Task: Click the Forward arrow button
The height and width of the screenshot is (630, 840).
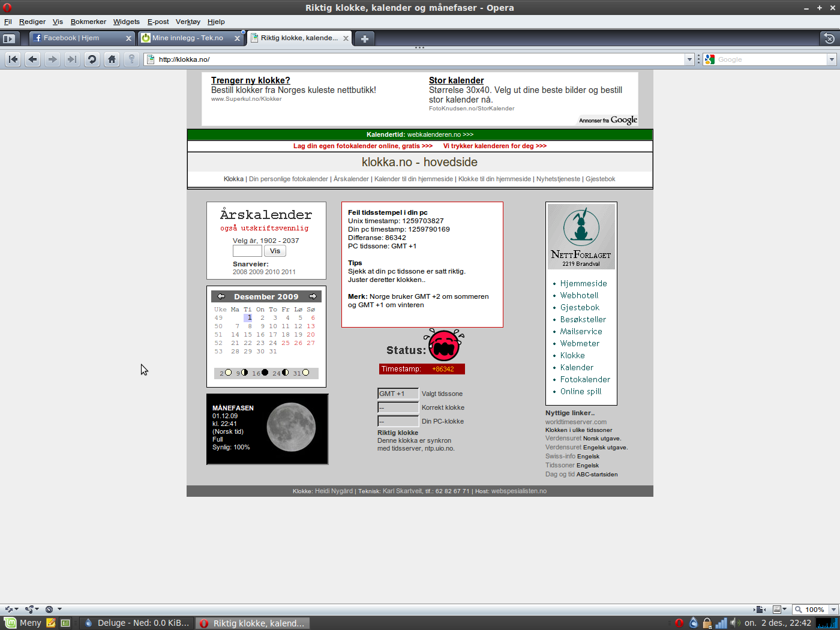Action: pyautogui.click(x=53, y=59)
